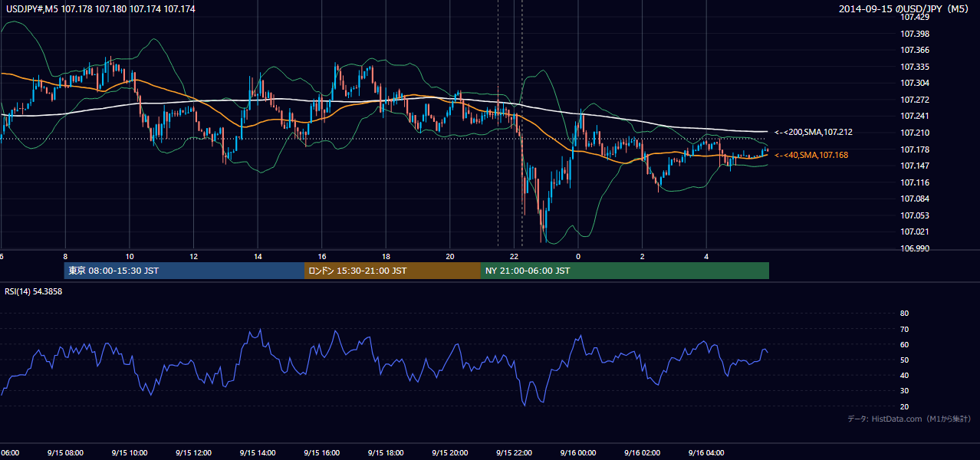Click the date label 9/15 12:00
The height and width of the screenshot is (460, 980).
tap(193, 452)
